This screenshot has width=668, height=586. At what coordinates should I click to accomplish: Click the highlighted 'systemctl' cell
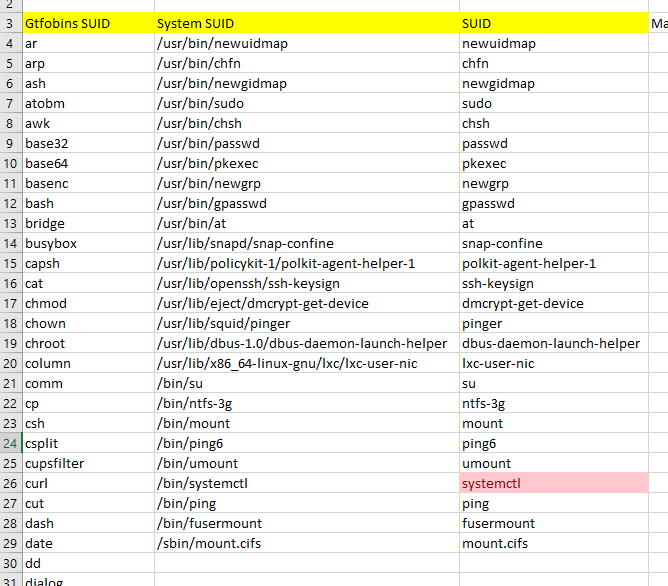tap(554, 483)
